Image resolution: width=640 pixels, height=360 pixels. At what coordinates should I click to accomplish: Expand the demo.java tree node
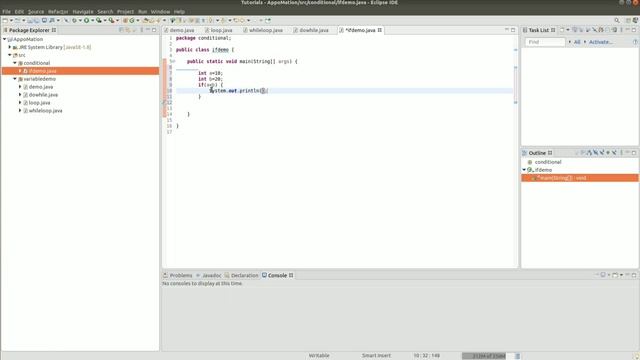pos(20,87)
